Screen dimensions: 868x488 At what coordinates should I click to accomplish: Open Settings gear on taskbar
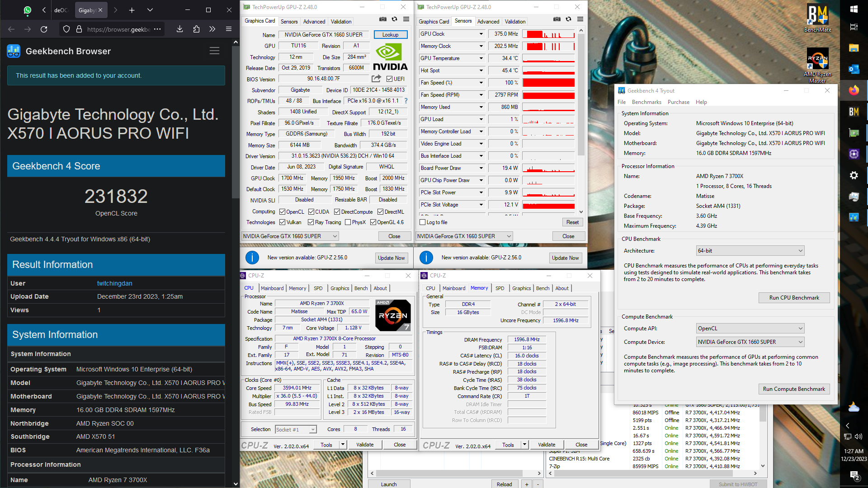(x=854, y=175)
